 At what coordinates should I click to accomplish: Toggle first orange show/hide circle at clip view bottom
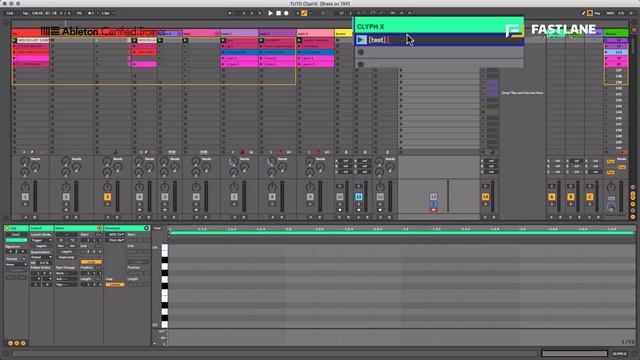10,343
